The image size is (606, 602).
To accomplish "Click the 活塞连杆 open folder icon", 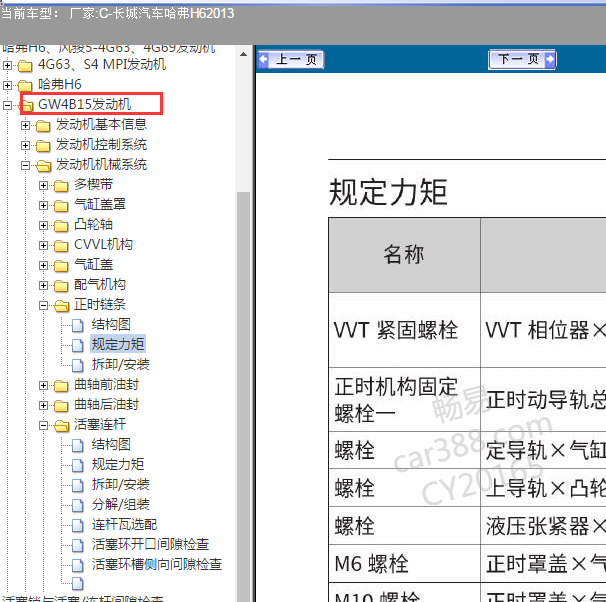I will (61, 426).
